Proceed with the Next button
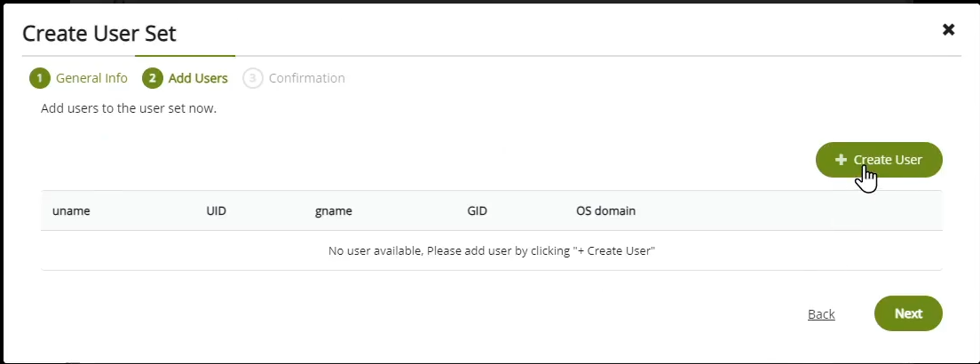This screenshot has width=980, height=364. 908,313
